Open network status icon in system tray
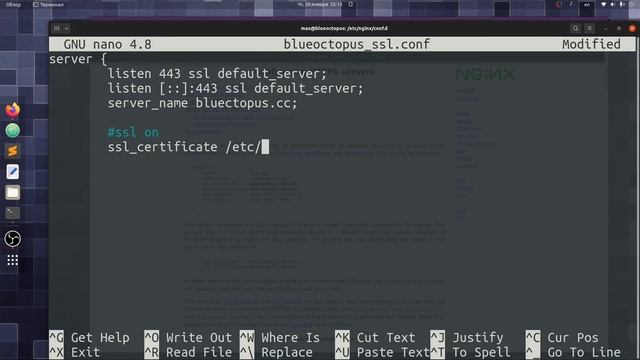Viewport: 640px width, 360px height. [604, 4]
